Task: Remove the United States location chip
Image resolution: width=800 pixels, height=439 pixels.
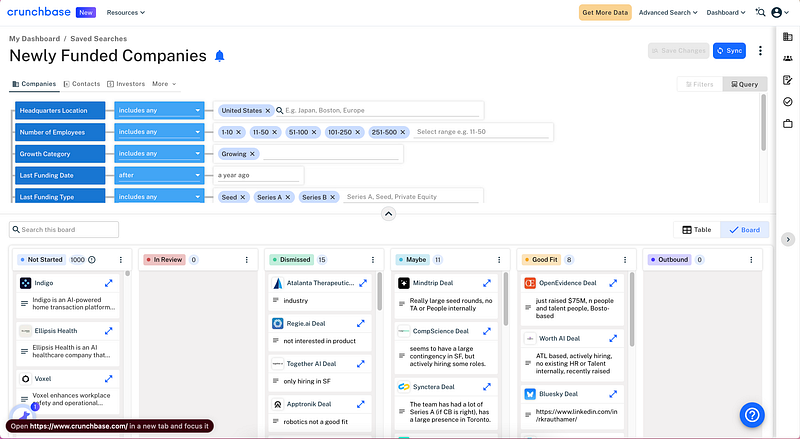Action: point(268,110)
